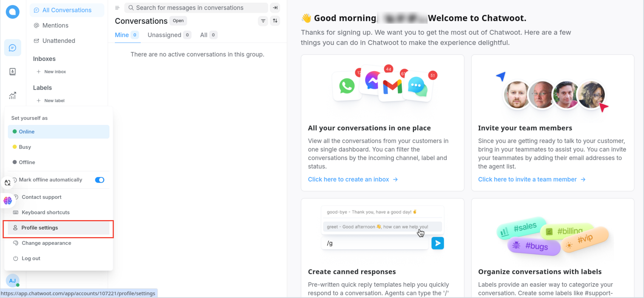Select Contact support menu item
Viewport: 644px width, 298px height.
(59, 197)
